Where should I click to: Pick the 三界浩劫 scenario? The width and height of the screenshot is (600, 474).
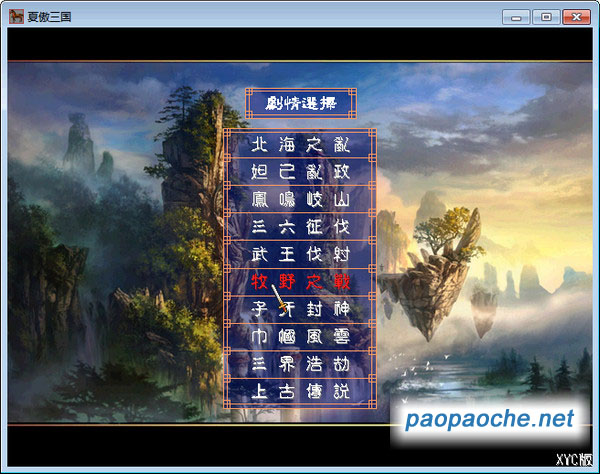click(300, 364)
